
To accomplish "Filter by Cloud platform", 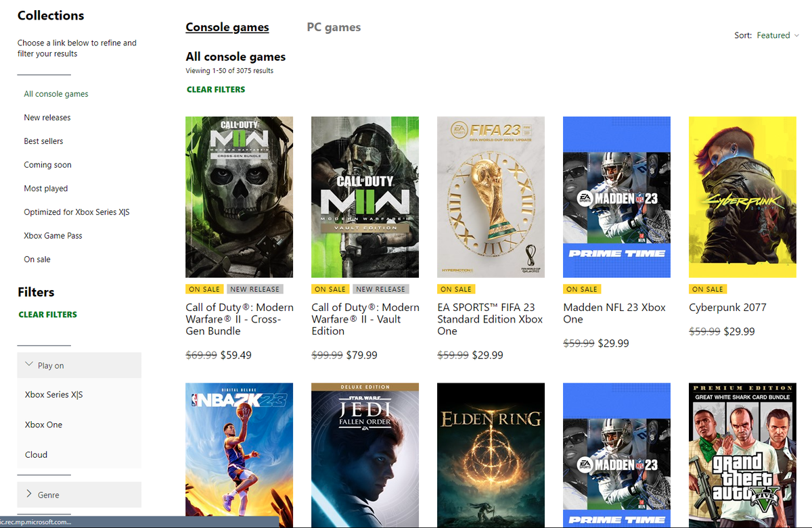I will (x=36, y=454).
